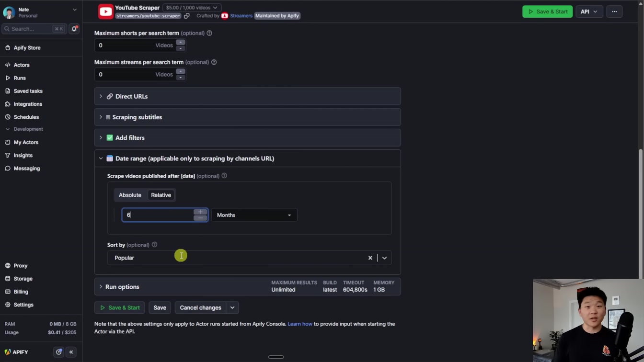
Task: Open the notifications bell icon
Action: [74, 29]
